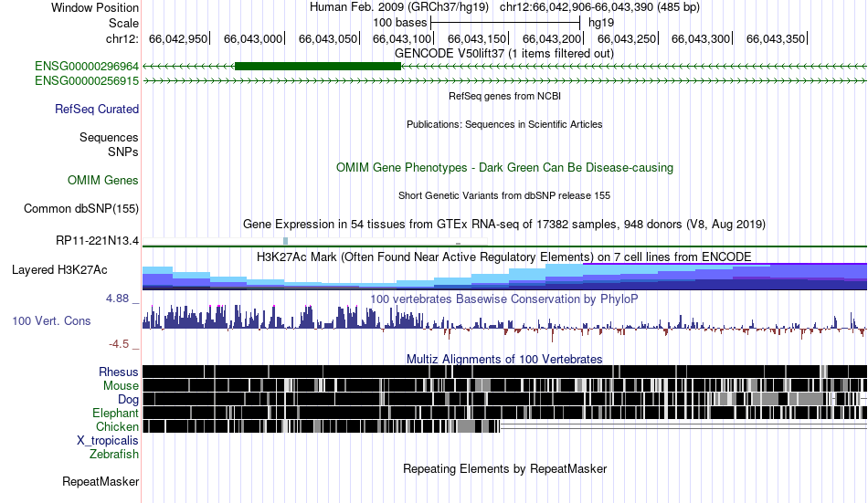Image resolution: width=868 pixels, height=503 pixels.
Task: Click the PhyloP Basewise Conservation title
Action: click(504, 299)
